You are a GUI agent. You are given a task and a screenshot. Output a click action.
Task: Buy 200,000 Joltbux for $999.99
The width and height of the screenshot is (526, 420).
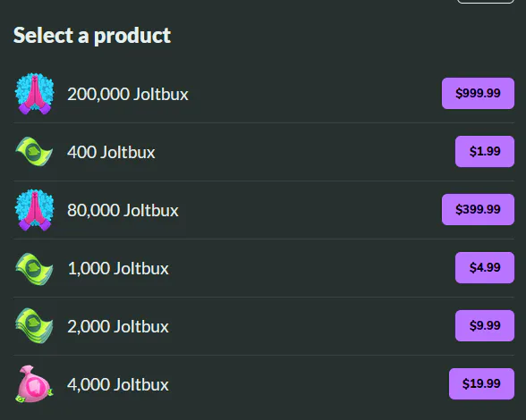[x=478, y=93]
